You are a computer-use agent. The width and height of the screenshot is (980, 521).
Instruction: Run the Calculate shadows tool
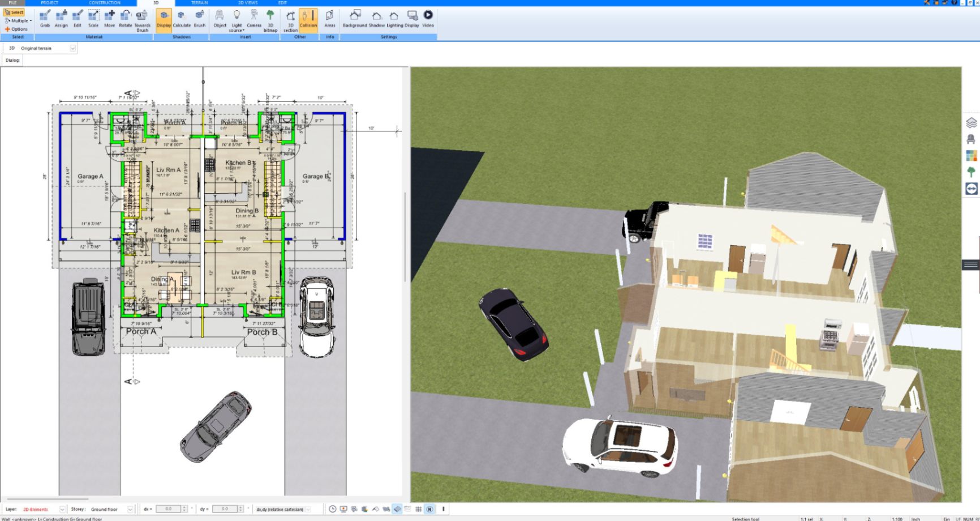click(182, 19)
